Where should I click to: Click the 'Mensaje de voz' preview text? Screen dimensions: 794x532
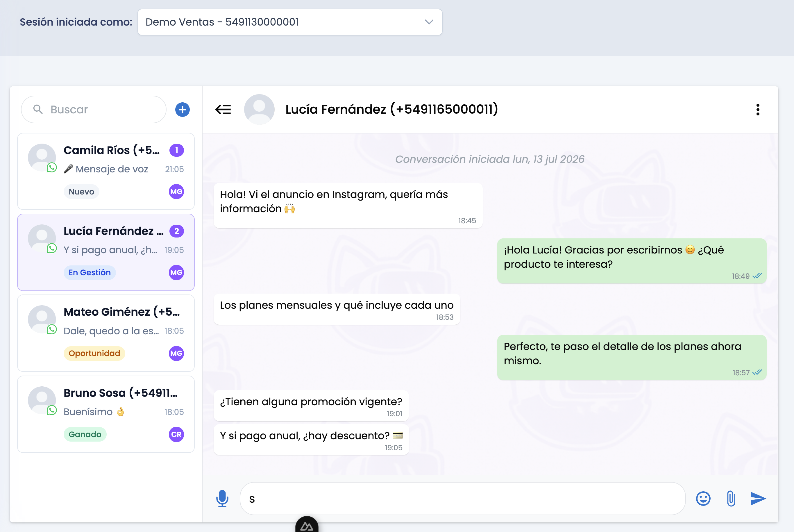112,169
